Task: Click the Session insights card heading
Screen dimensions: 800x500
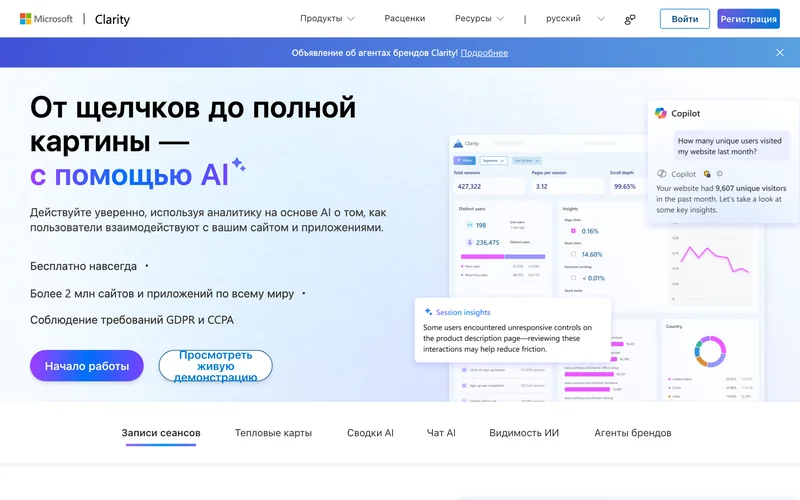Action: pyautogui.click(x=463, y=312)
